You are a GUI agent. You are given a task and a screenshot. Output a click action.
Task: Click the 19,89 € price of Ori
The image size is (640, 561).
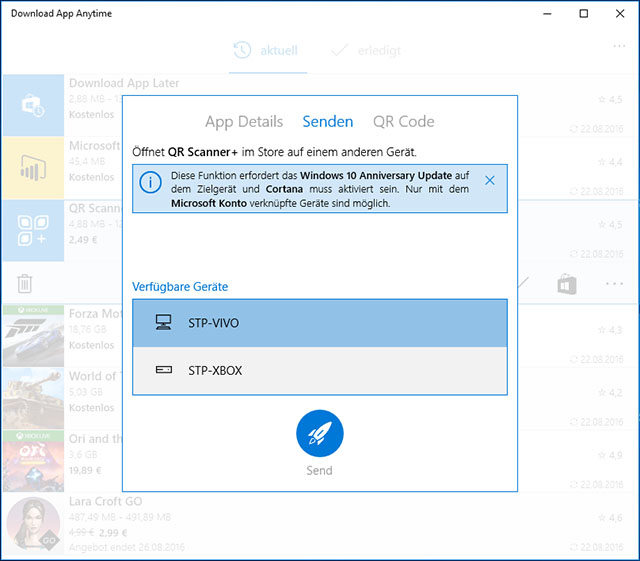(x=85, y=470)
